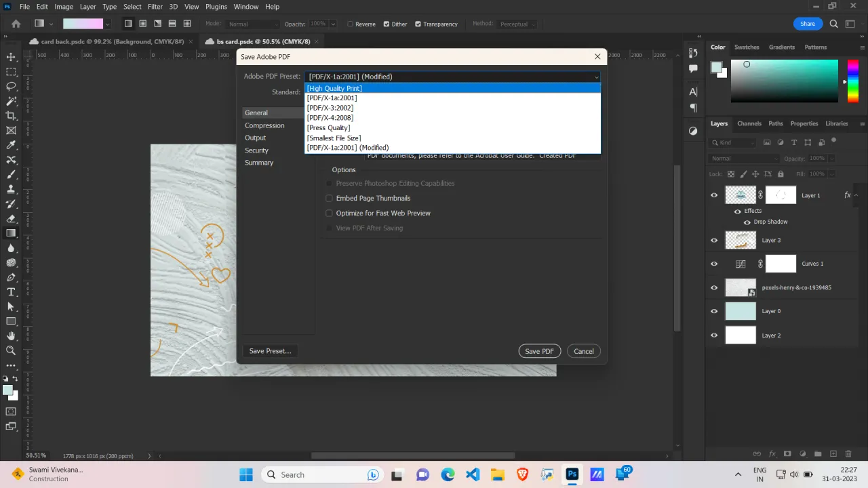Switch to the Channels tab
This screenshot has height=488, width=868.
click(749, 123)
